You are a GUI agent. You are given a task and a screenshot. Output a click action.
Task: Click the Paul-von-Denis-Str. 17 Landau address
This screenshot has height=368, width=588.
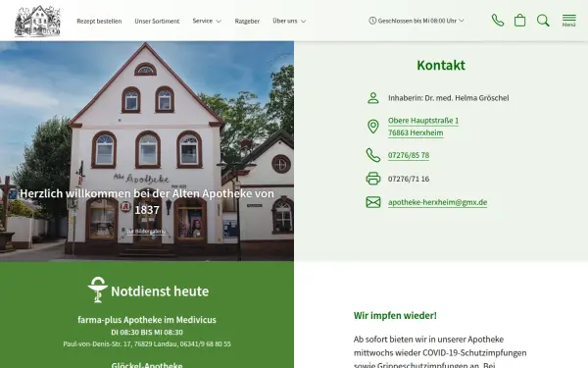147,344
